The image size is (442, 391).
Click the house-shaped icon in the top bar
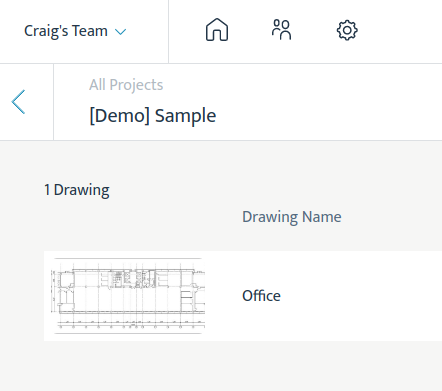point(217,30)
